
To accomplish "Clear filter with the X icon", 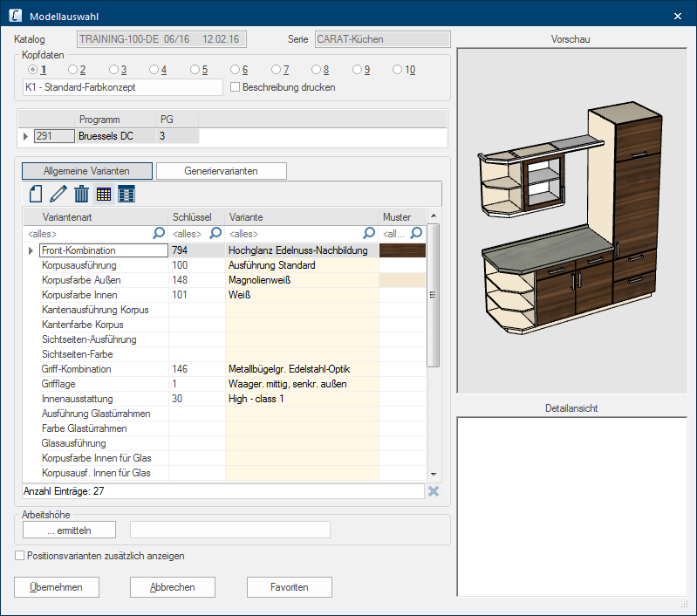I will 433,491.
